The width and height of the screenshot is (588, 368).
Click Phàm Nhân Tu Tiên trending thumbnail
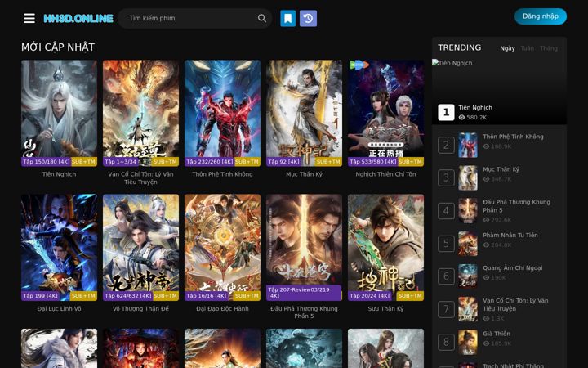468,244
